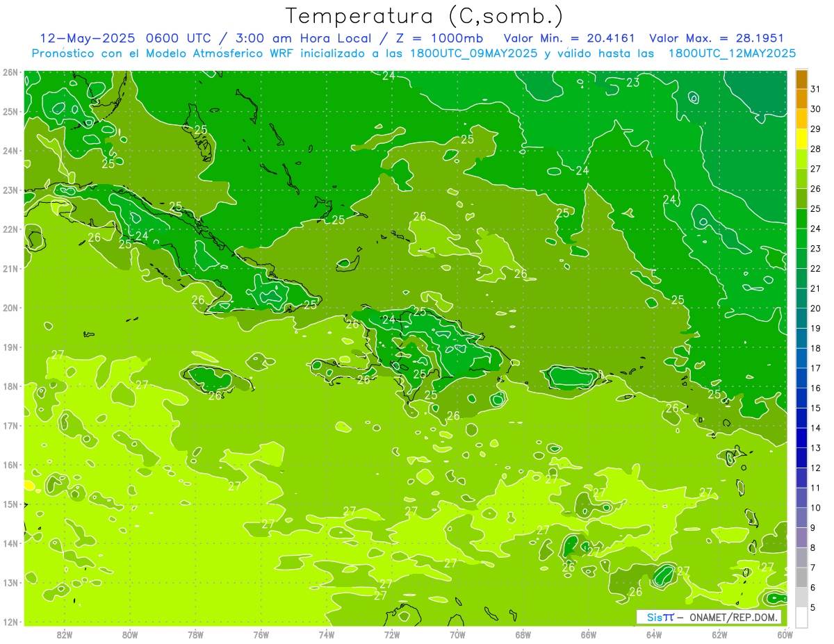Click the '23N' latitude axis label
This screenshot has height=644, width=834.
[10, 190]
